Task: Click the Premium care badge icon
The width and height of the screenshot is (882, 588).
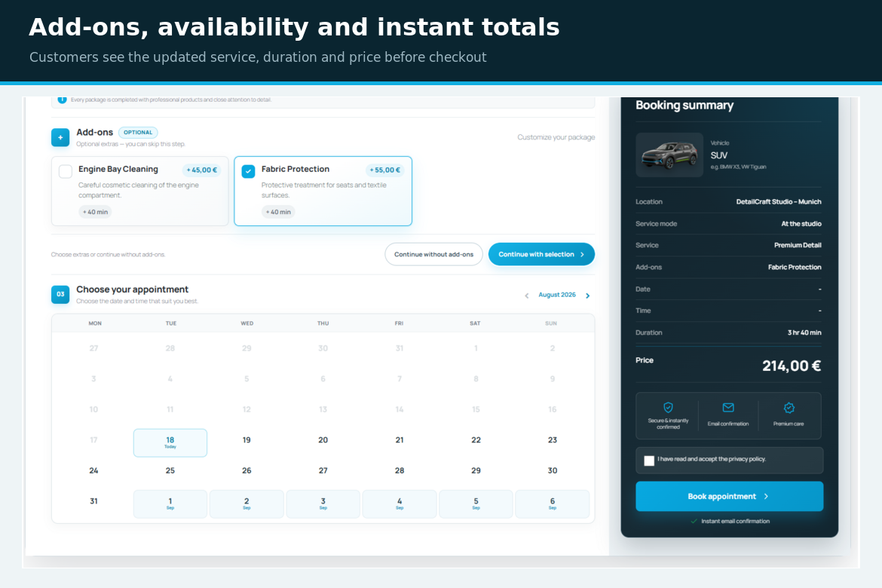Action: 789,408
